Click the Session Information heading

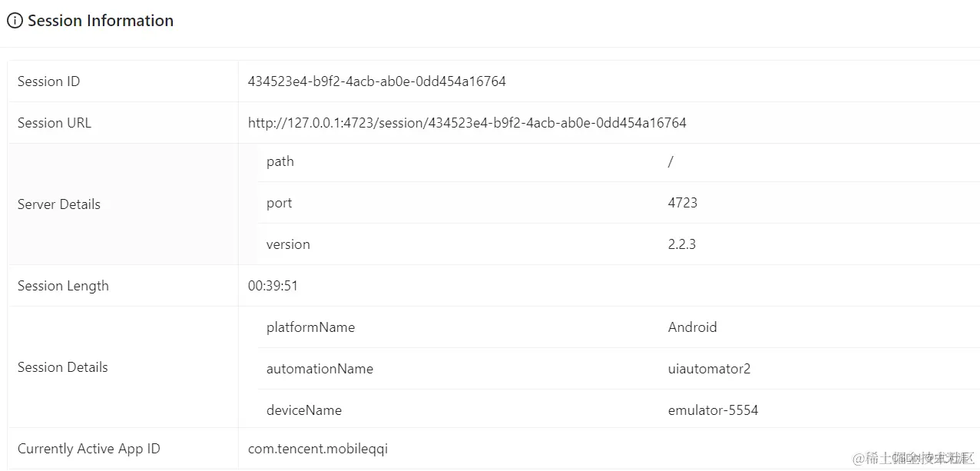pyautogui.click(x=101, y=21)
